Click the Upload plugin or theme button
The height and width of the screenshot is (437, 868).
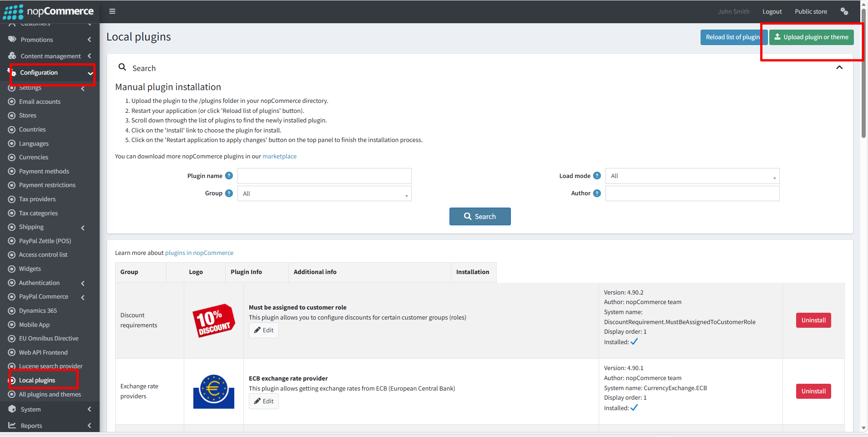[812, 37]
